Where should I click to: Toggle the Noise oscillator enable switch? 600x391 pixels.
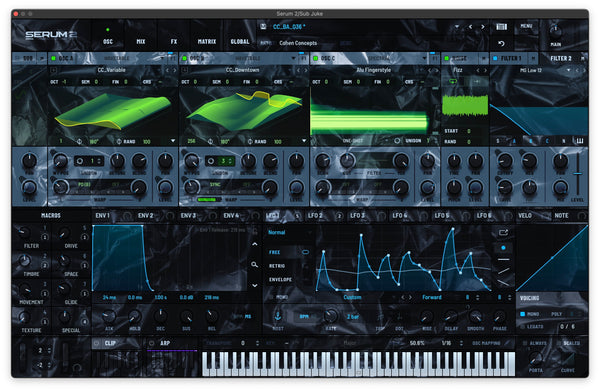point(446,58)
